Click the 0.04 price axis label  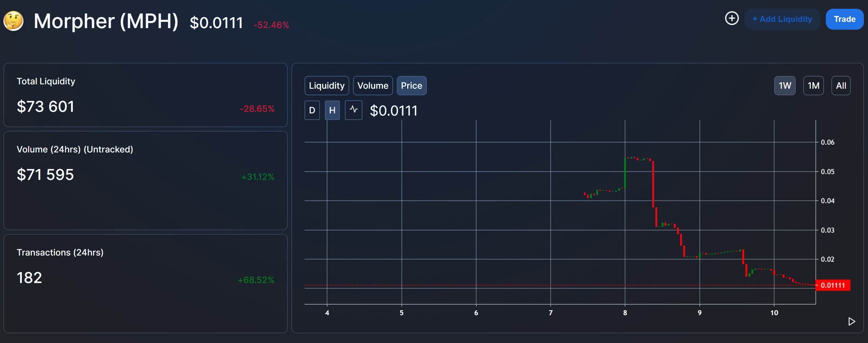[828, 201]
